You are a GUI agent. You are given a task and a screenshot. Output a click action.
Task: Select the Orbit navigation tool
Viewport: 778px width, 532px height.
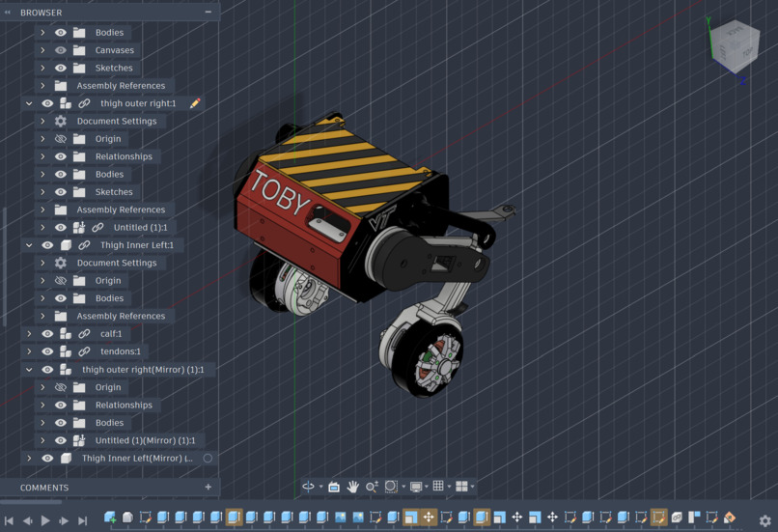click(x=308, y=487)
